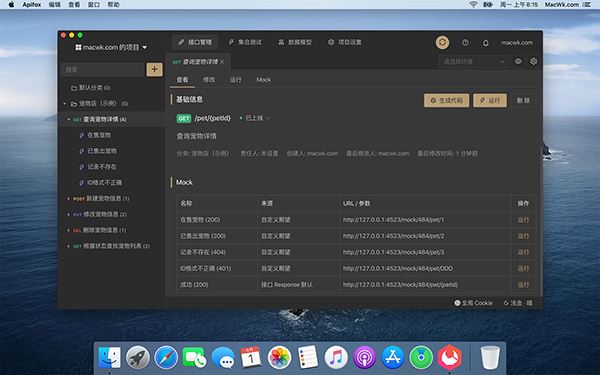Close the 查询宠物详情 document tab

[x=222, y=62]
